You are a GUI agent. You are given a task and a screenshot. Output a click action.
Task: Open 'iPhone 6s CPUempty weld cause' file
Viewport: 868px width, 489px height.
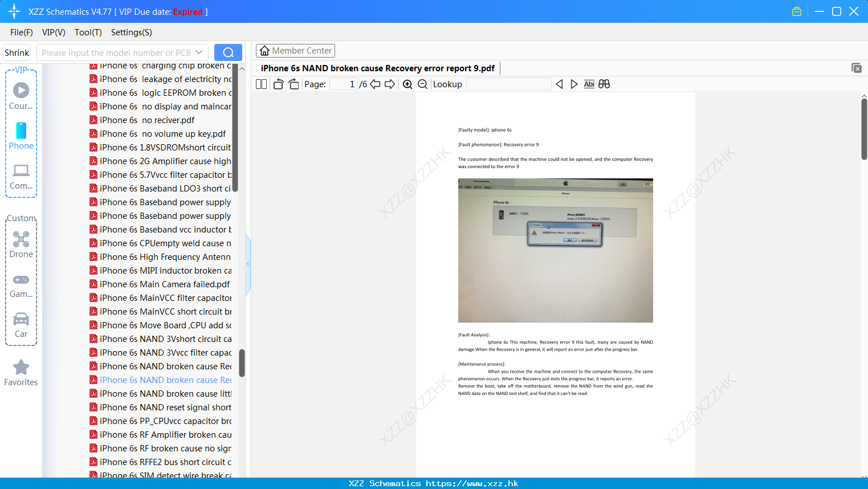pyautogui.click(x=161, y=243)
